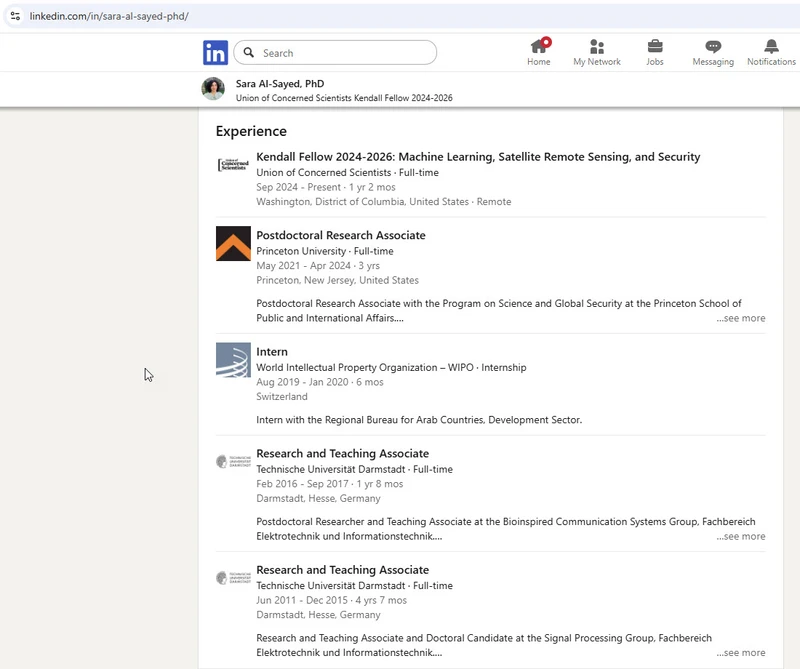Click the site info icon in address bar
The height and width of the screenshot is (669, 800).
click(x=15, y=16)
